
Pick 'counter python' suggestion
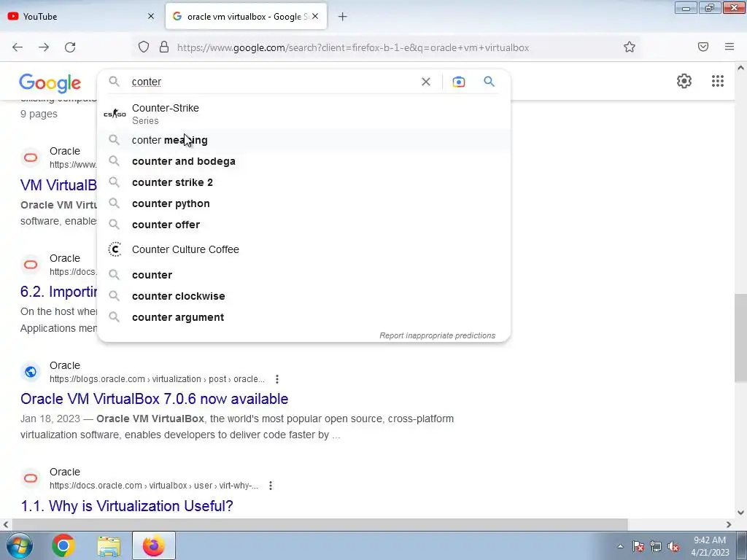304,203
